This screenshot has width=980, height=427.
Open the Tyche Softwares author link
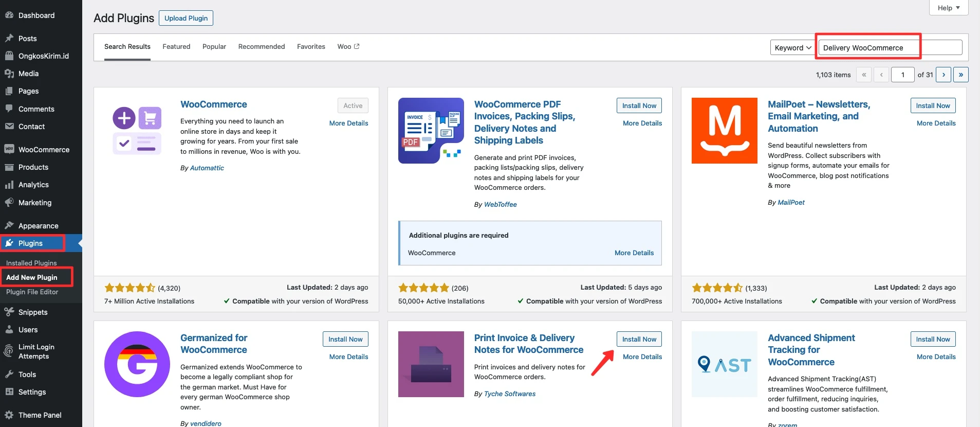pos(509,394)
